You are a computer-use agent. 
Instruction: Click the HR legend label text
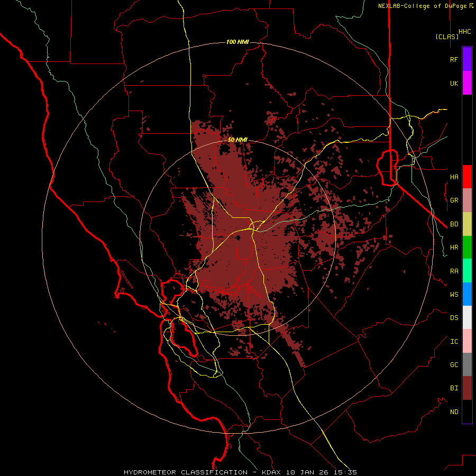(454, 248)
